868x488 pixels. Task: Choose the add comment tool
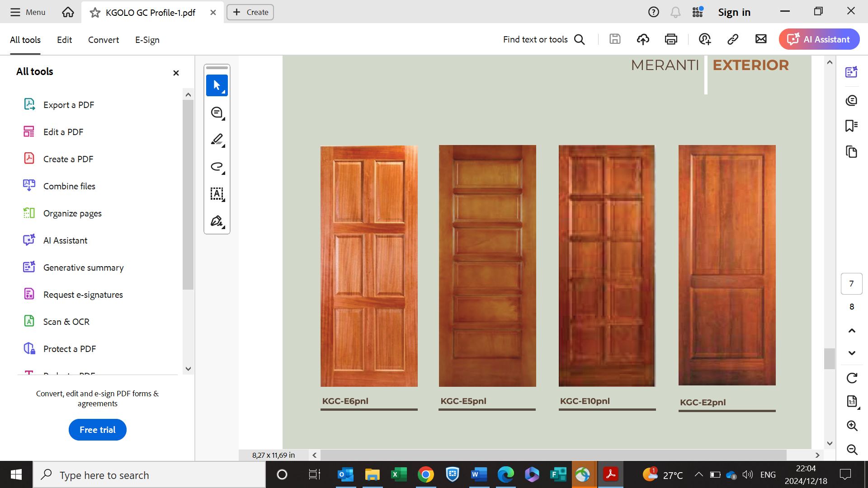click(x=217, y=113)
